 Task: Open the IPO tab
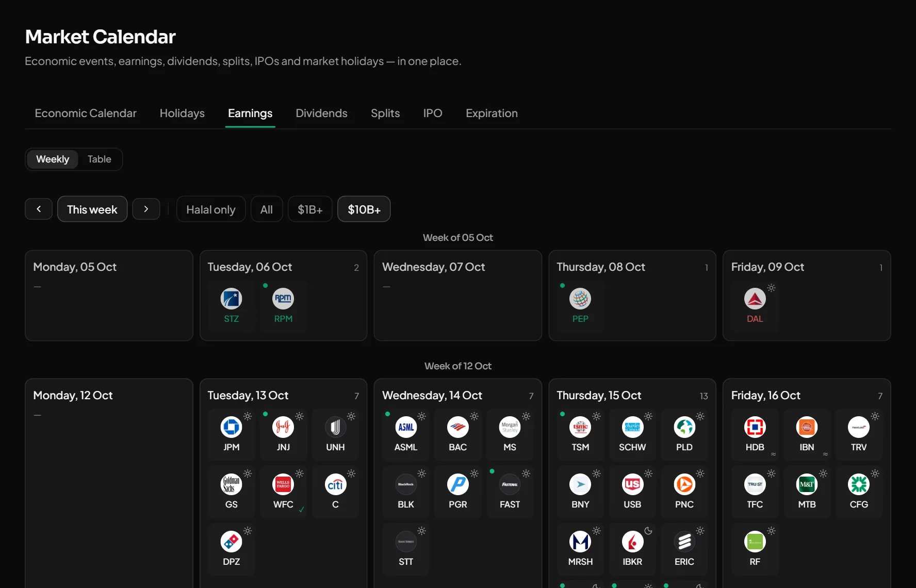pos(433,113)
